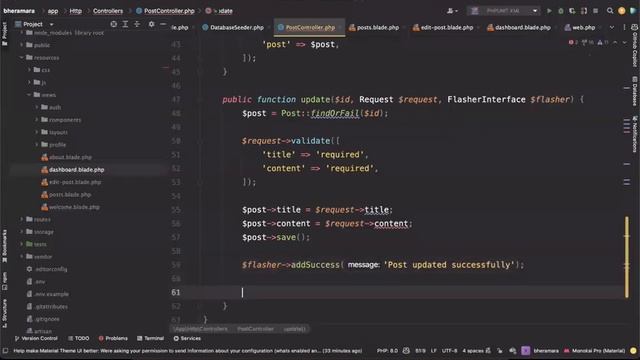Click PHP: 8.0 language level in status bar
640x360 pixels.
click(x=387, y=351)
